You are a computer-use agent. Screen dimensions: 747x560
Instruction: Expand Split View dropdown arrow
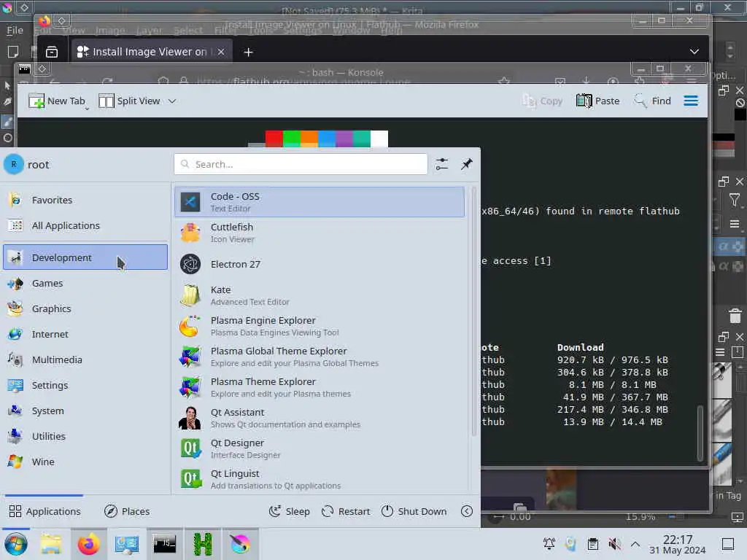[172, 101]
